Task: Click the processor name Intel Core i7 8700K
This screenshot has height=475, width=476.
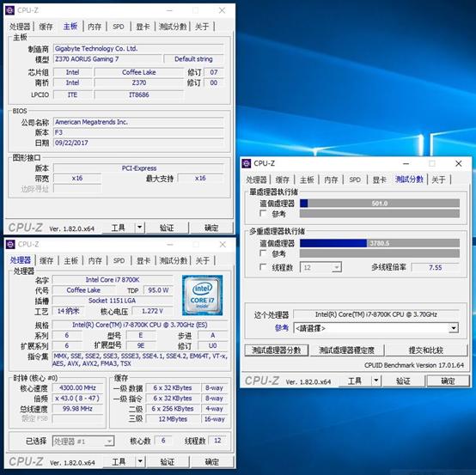Action: pyautogui.click(x=113, y=279)
